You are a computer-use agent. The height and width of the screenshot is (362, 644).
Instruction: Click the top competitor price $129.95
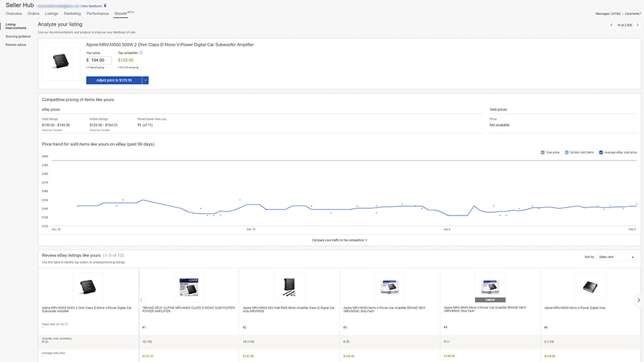click(126, 60)
